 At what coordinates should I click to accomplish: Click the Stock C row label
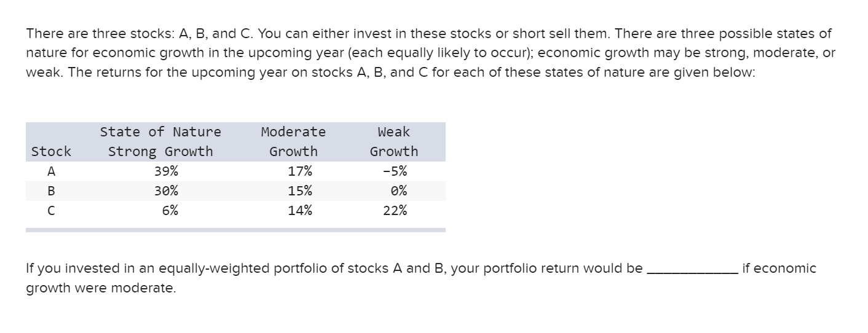click(51, 211)
